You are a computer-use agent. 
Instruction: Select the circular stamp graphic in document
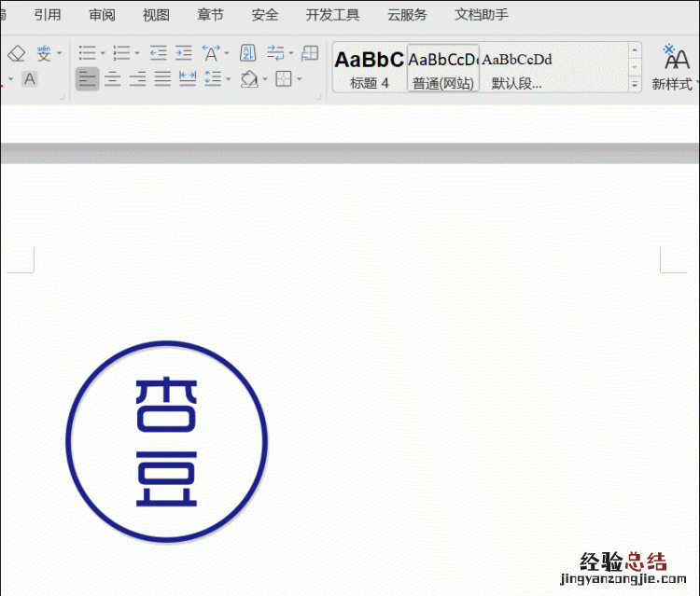(x=167, y=442)
